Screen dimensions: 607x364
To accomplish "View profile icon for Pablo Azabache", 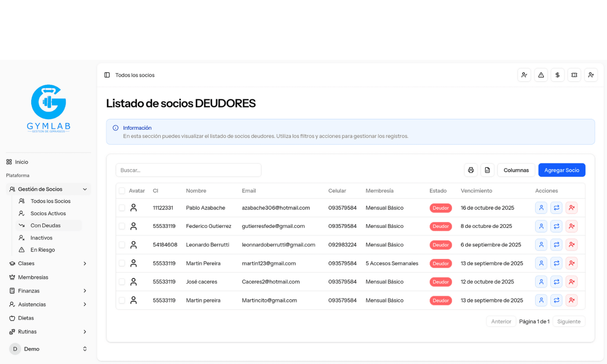I will point(541,208).
